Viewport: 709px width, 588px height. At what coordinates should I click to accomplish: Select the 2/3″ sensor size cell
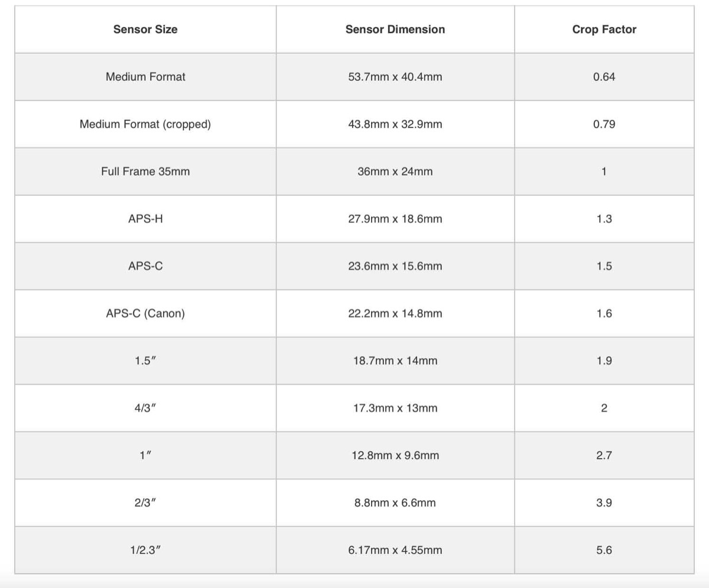145,503
